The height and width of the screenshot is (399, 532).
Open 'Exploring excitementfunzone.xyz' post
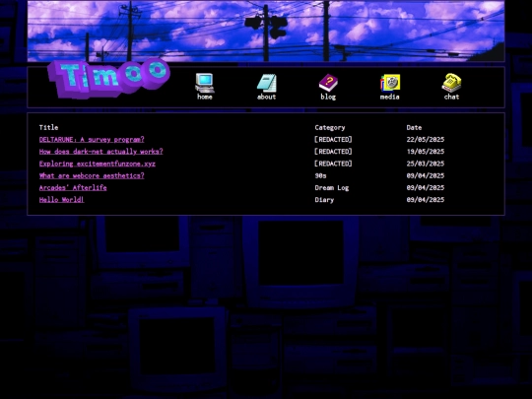pos(97,164)
